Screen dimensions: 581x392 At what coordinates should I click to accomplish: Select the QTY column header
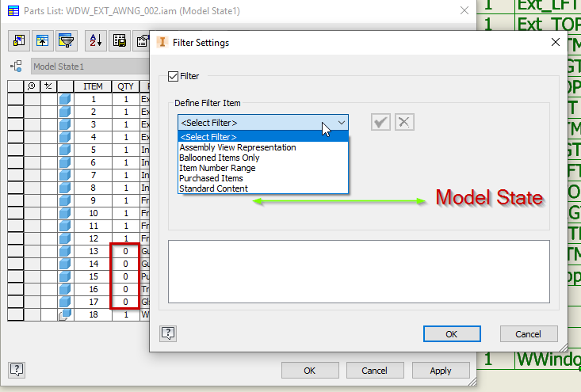[x=125, y=86]
